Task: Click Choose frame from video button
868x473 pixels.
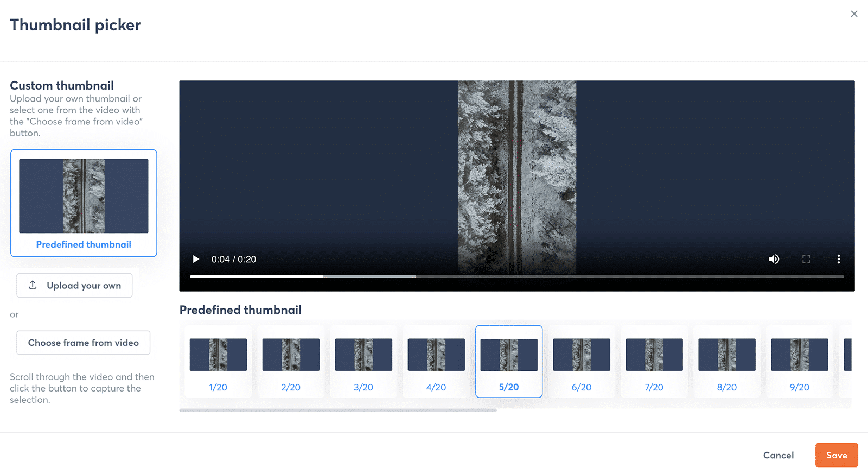Action: [84, 343]
